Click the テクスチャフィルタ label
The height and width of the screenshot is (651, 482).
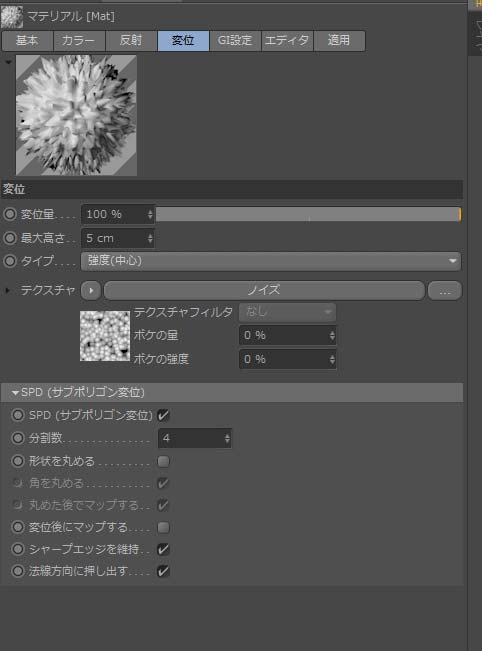pyautogui.click(x=183, y=312)
